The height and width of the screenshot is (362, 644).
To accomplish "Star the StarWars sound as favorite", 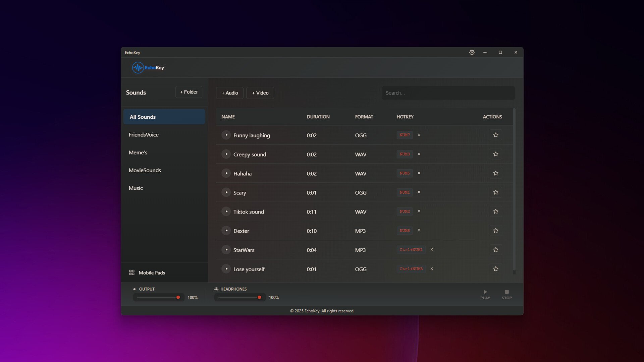I will point(495,250).
